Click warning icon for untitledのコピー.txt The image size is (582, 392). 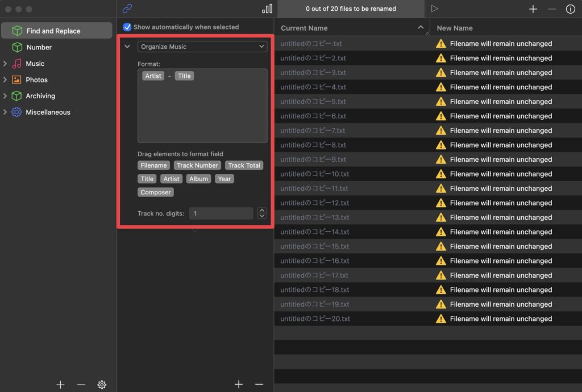click(x=440, y=44)
